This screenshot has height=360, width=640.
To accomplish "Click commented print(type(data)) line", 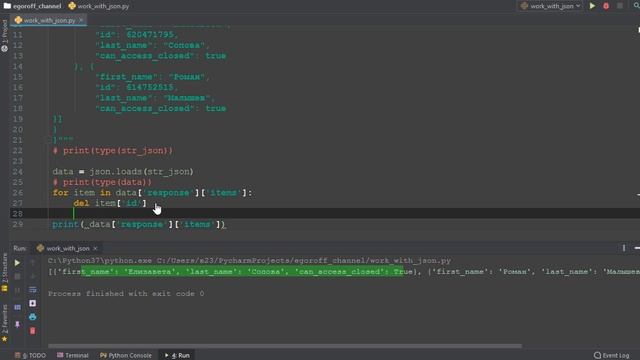I will pos(102,182).
